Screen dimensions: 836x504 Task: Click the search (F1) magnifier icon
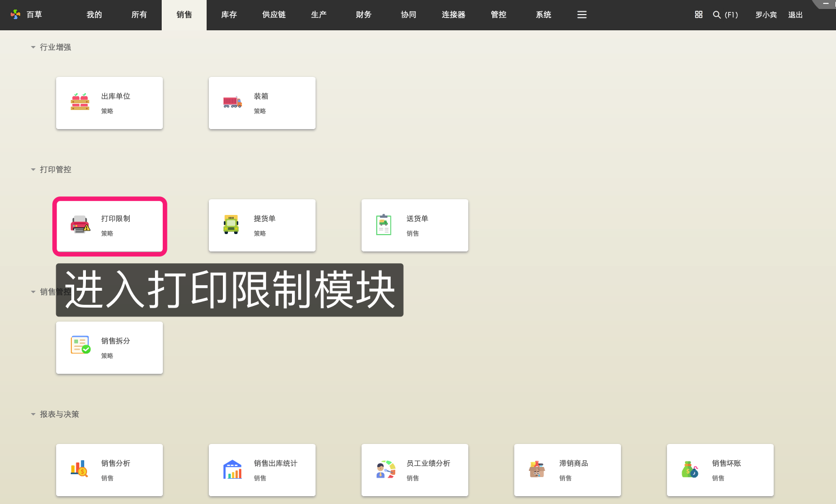pyautogui.click(x=717, y=15)
